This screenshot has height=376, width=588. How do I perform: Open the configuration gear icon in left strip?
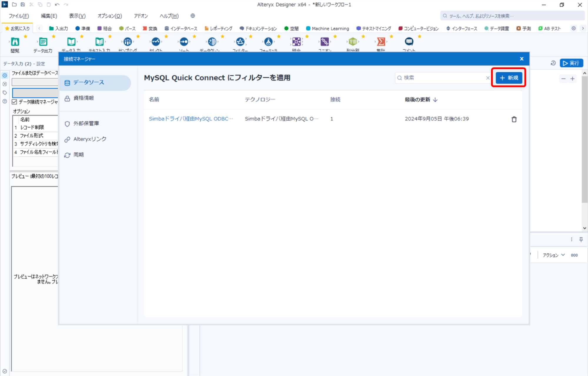(x=5, y=75)
